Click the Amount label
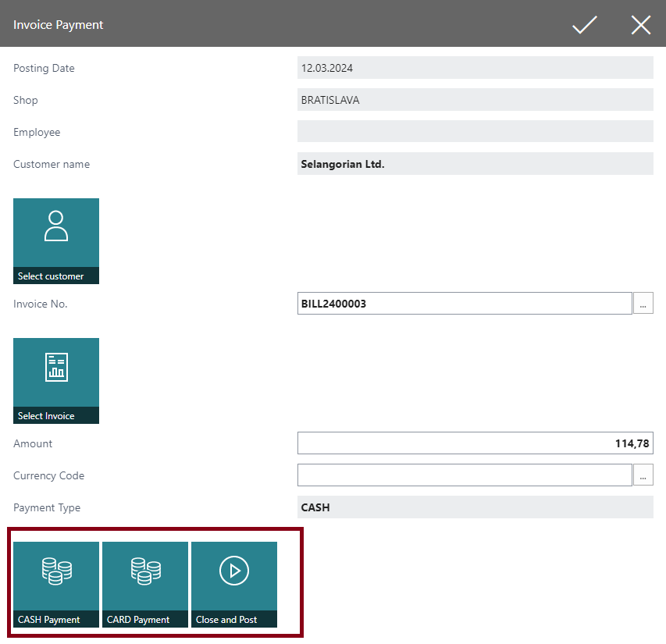Image resolution: width=666 pixels, height=644 pixels. pos(33,443)
